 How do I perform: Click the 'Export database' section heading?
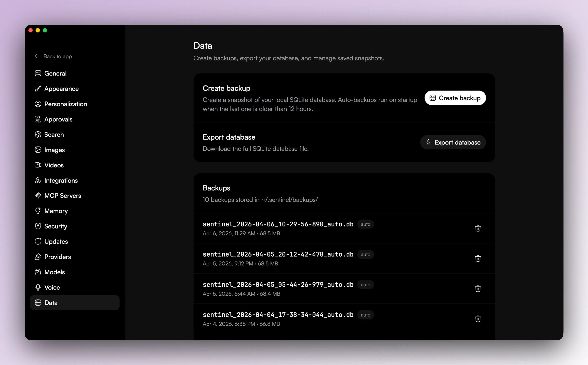(x=229, y=137)
